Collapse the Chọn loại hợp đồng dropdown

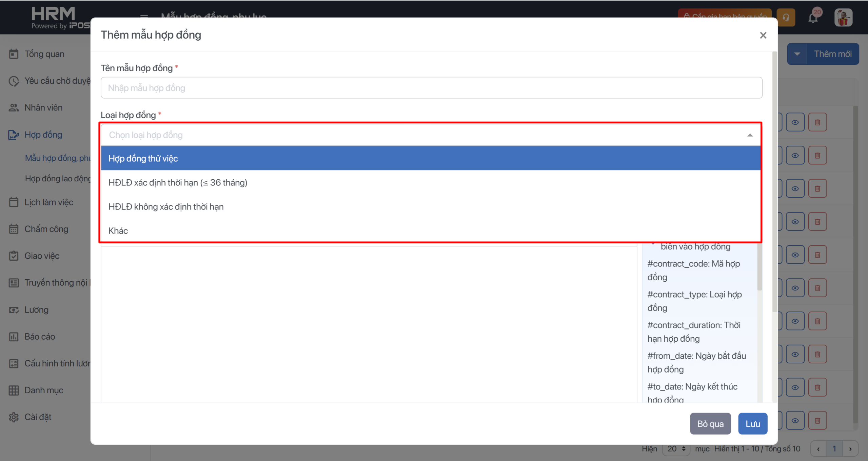pos(750,135)
